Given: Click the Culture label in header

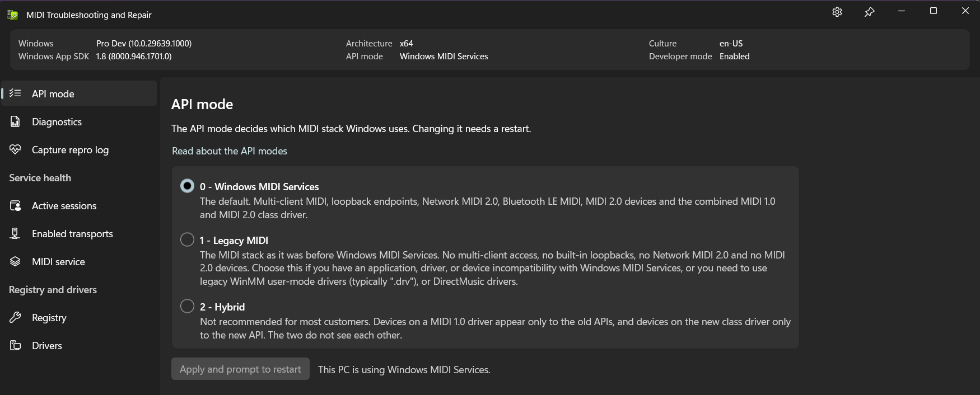Looking at the screenshot, I should [663, 44].
